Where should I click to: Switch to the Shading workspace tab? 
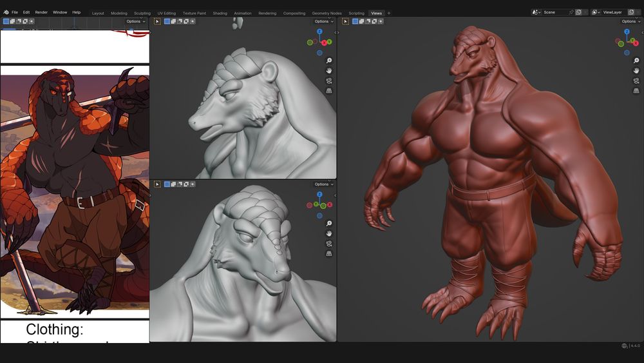pyautogui.click(x=220, y=13)
